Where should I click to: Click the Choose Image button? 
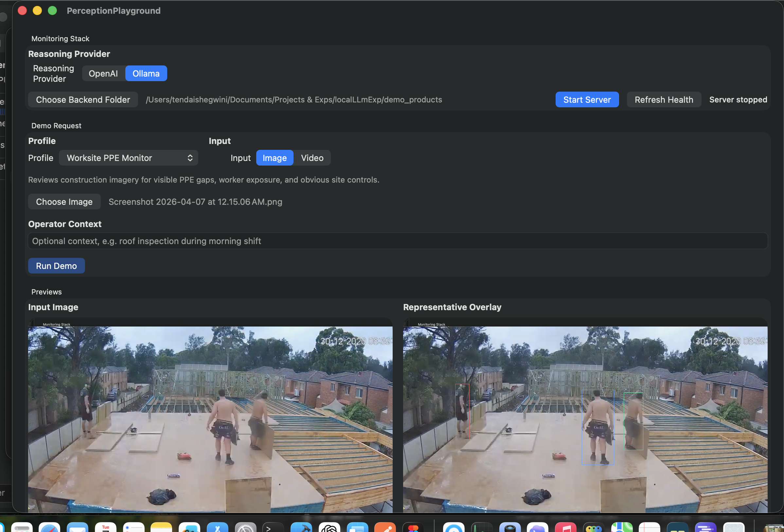tap(64, 202)
